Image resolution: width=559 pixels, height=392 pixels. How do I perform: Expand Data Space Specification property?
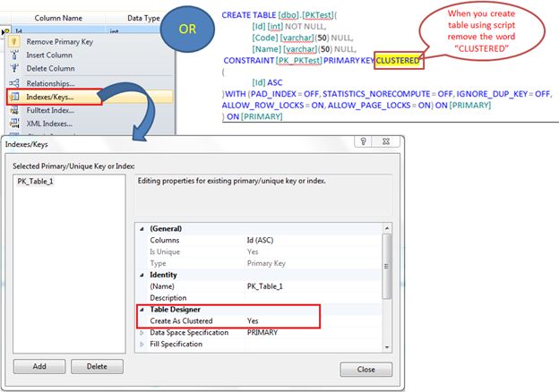coord(142,333)
